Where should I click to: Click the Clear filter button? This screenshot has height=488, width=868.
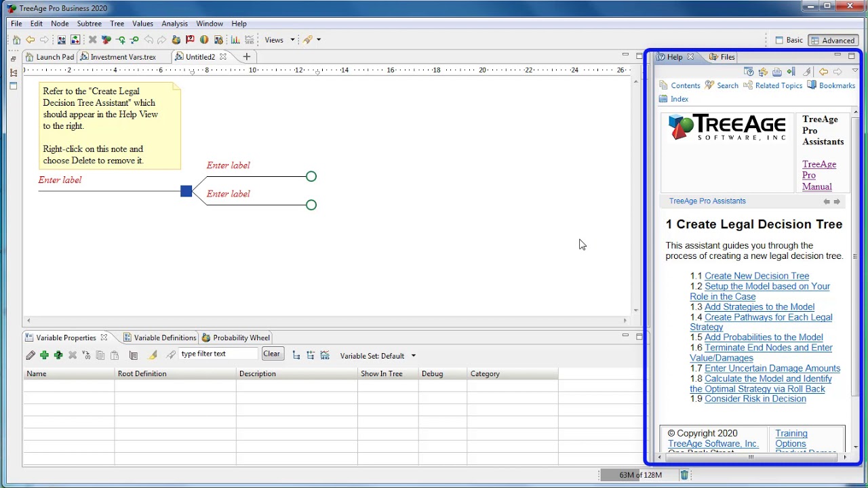click(271, 354)
